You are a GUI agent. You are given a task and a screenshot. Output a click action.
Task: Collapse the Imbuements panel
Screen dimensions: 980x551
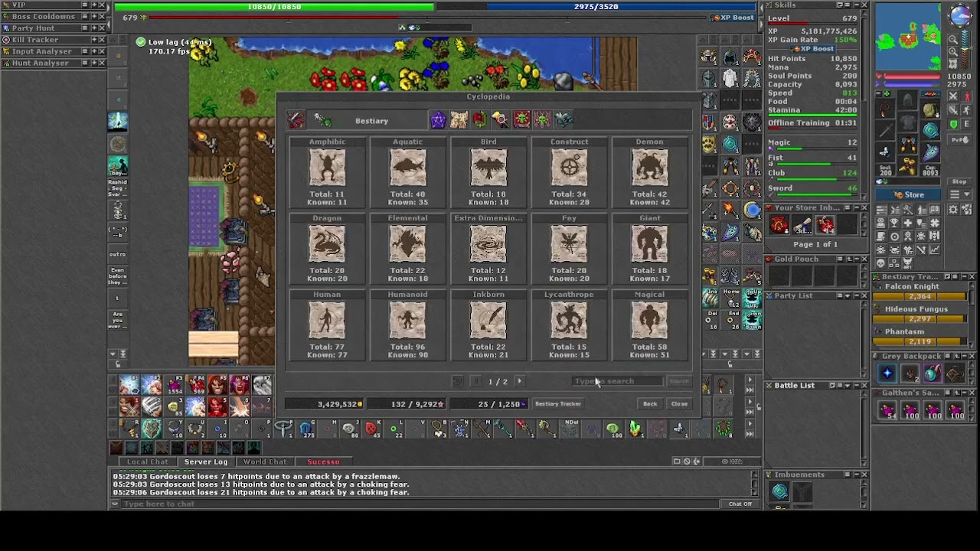click(856, 475)
